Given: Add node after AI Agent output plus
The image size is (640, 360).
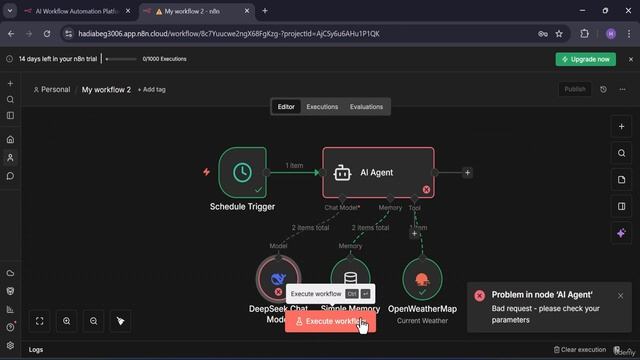Looking at the screenshot, I should [467, 173].
